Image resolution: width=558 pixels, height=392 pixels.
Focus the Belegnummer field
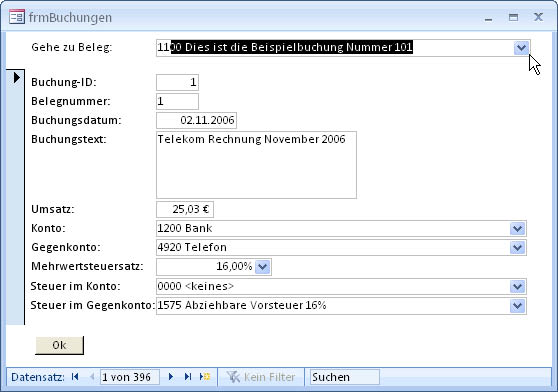177,101
